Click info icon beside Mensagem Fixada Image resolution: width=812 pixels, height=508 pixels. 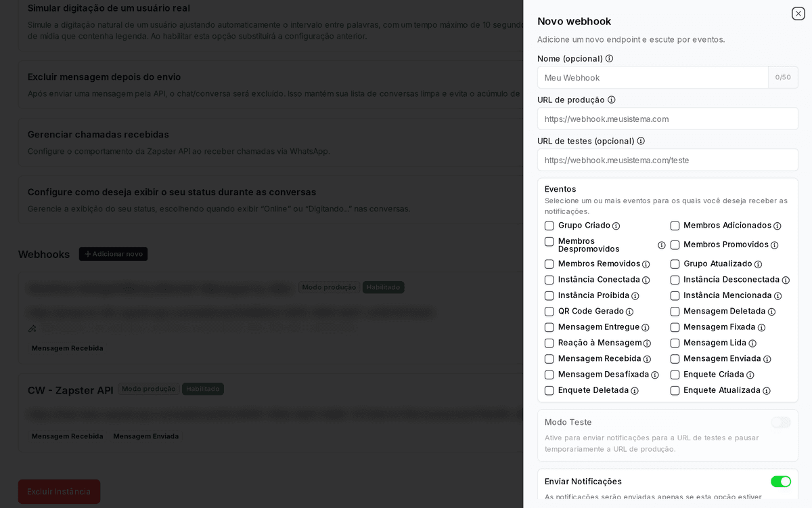point(762,328)
